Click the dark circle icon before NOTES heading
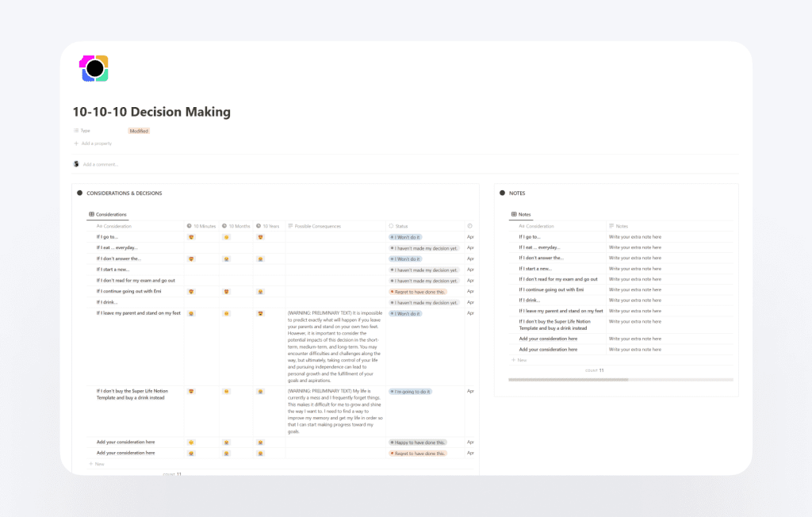812x517 pixels. click(x=502, y=193)
